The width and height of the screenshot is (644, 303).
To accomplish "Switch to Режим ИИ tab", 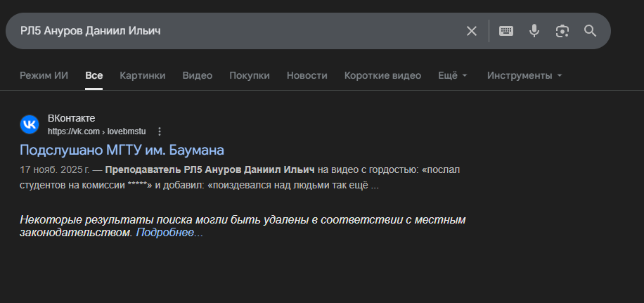I will click(44, 76).
